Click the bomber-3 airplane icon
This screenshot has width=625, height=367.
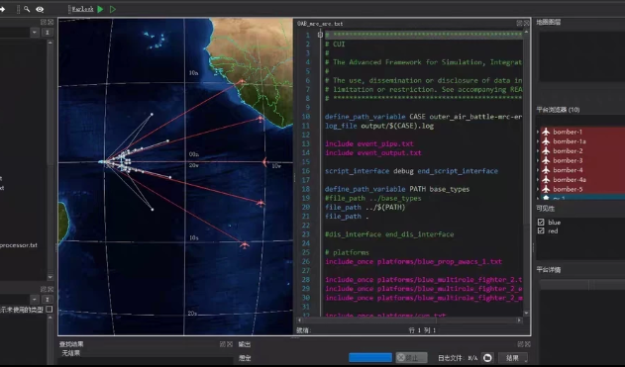pos(546,161)
